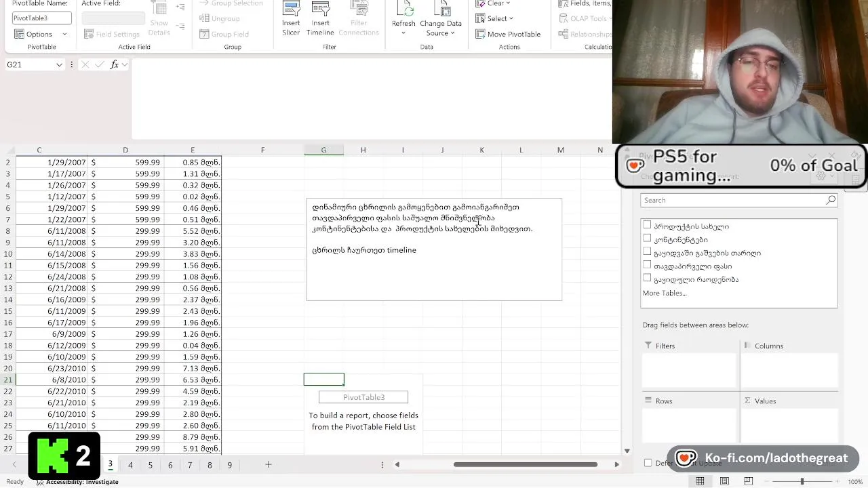Select cell with date 6/9/2009
The width and height of the screenshot is (868, 488).
click(x=51, y=334)
